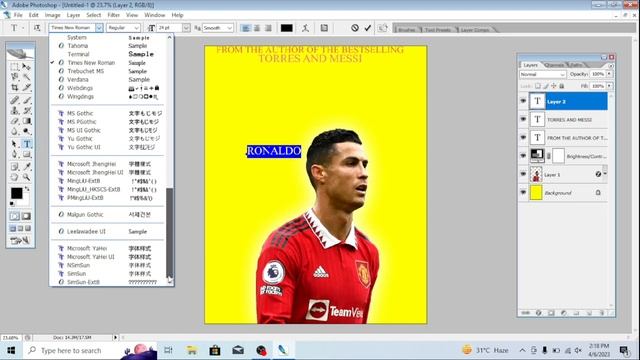640x360 pixels.
Task: Hide the TORRES AND MESSI layer
Action: 523,119
